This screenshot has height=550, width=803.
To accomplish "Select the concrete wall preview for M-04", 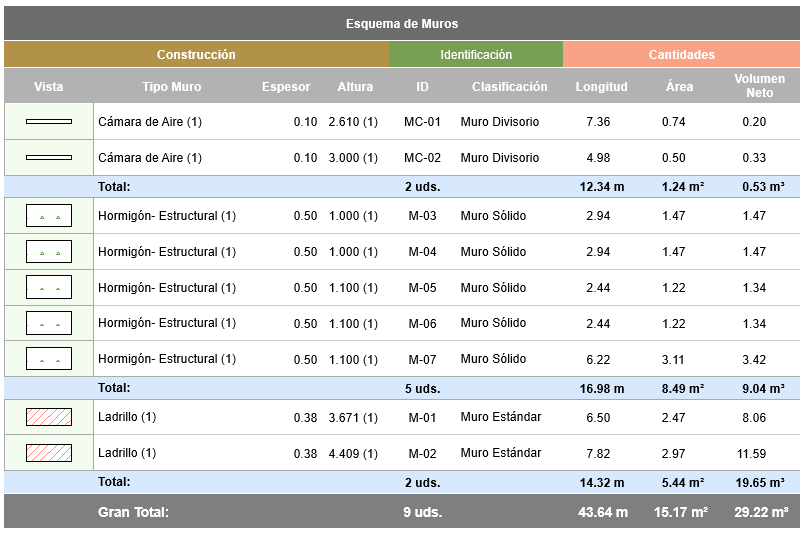I will pos(49,252).
